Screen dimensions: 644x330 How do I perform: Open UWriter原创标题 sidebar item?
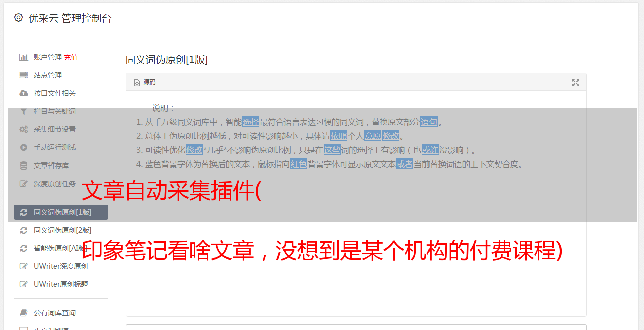point(61,284)
